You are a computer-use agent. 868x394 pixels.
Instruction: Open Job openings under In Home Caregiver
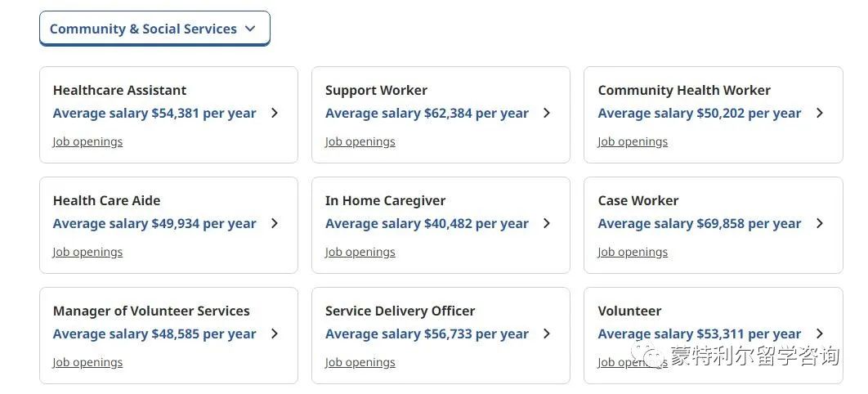[360, 252]
